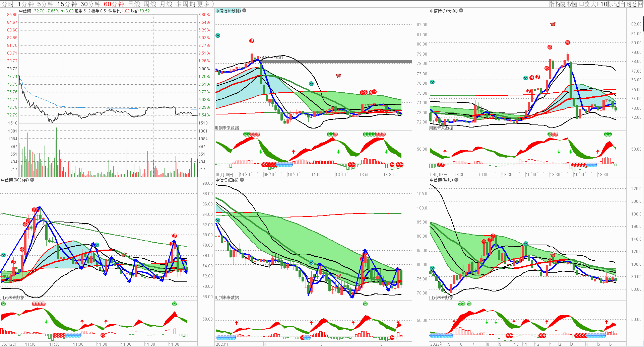The width and height of the screenshot is (644, 347).
Task: Click the butterfly marker in daily chart
Action: tap(338, 276)
